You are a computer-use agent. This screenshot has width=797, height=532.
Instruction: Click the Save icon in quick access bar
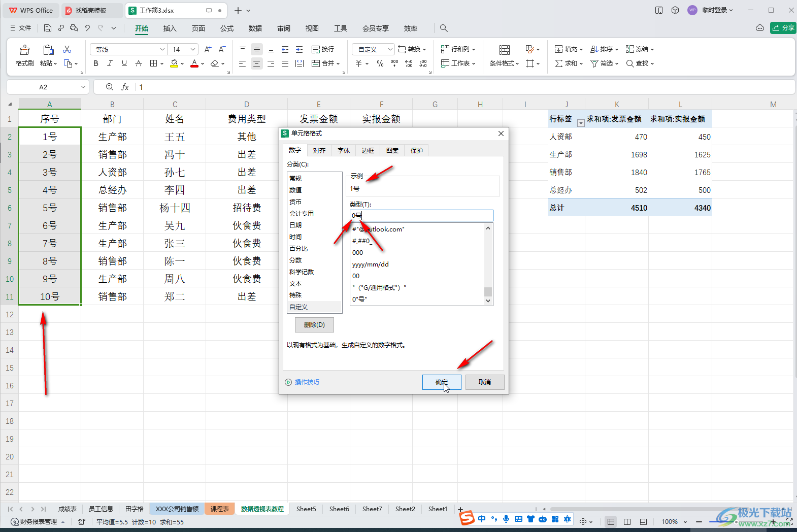[48, 28]
